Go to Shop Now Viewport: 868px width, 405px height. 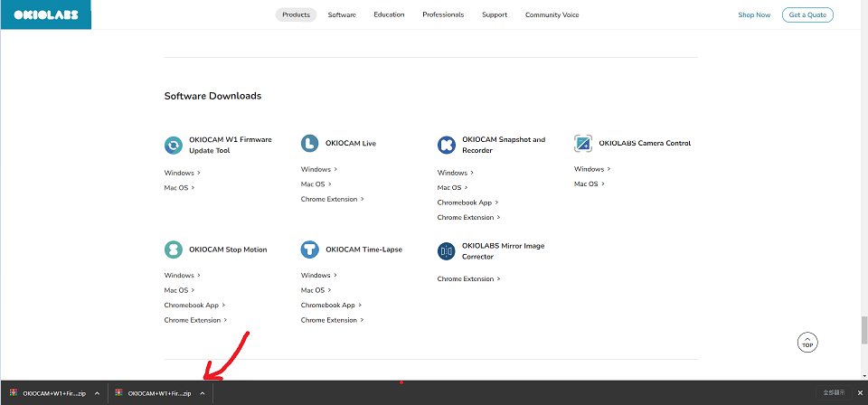(x=754, y=15)
